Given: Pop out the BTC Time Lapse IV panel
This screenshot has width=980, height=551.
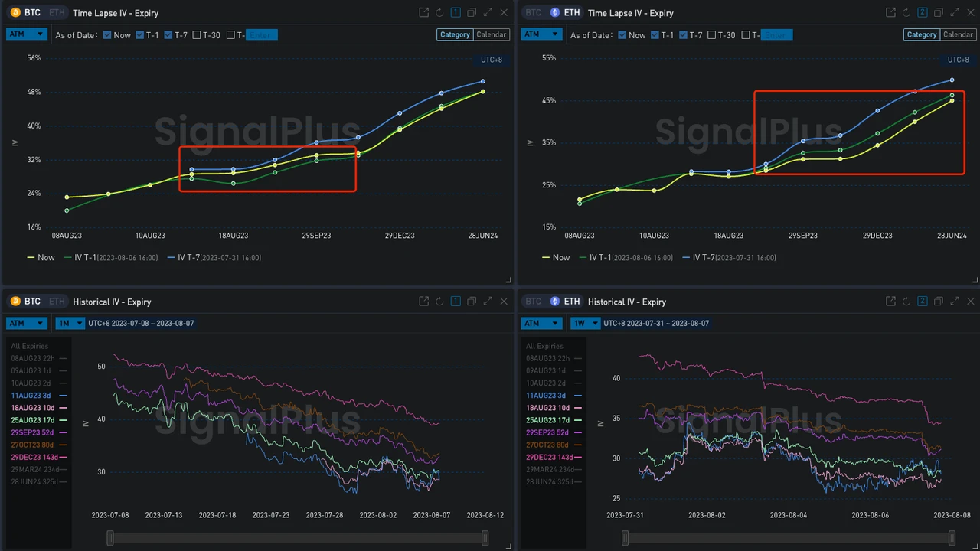Looking at the screenshot, I should (x=424, y=13).
